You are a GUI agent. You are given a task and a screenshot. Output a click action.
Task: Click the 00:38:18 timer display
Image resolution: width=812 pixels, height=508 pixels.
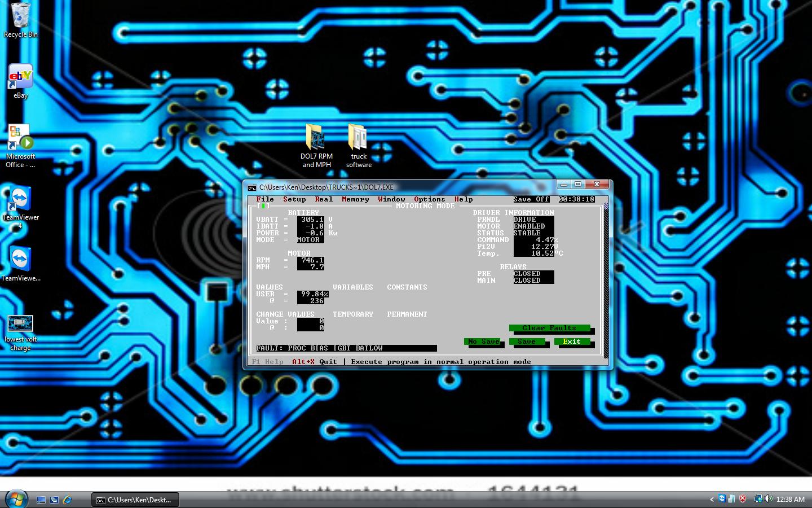576,199
